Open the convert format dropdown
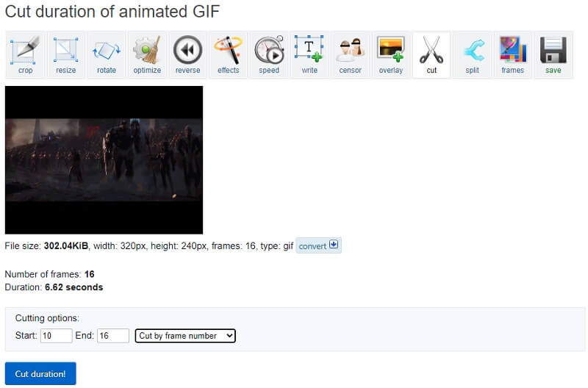 [x=318, y=246]
